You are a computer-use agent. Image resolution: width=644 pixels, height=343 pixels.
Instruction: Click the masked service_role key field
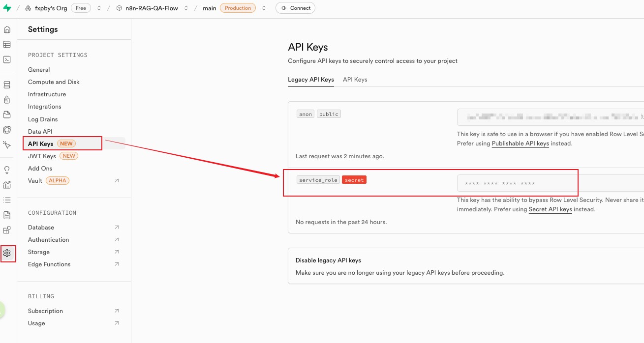[x=517, y=183]
